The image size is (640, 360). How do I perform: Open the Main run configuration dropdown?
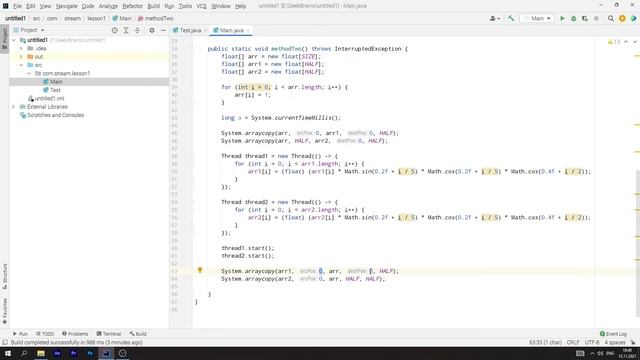[537, 18]
